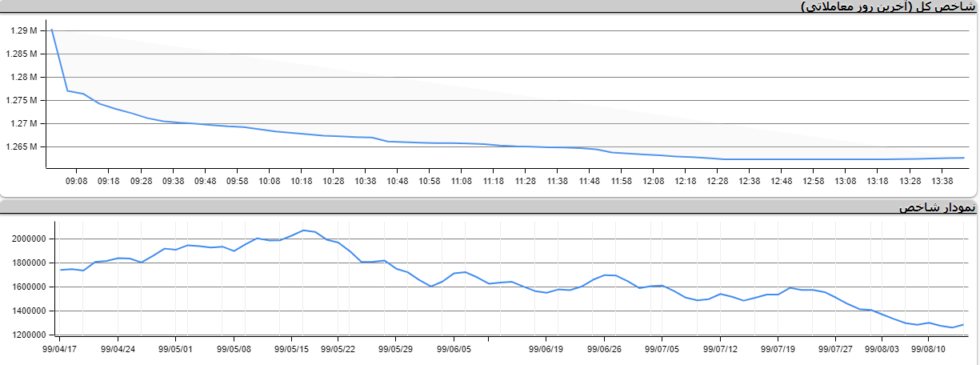
Task: Select the 1.265 M value axis label
Action: coord(24,147)
